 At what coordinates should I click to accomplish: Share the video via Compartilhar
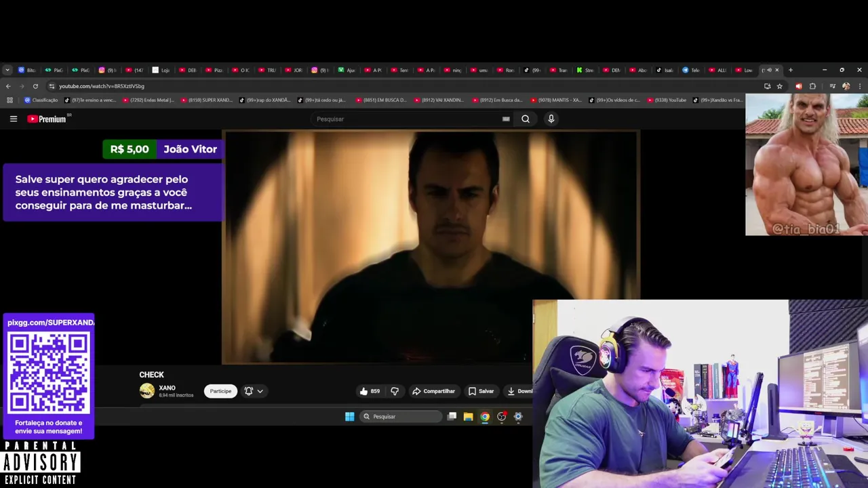point(433,391)
